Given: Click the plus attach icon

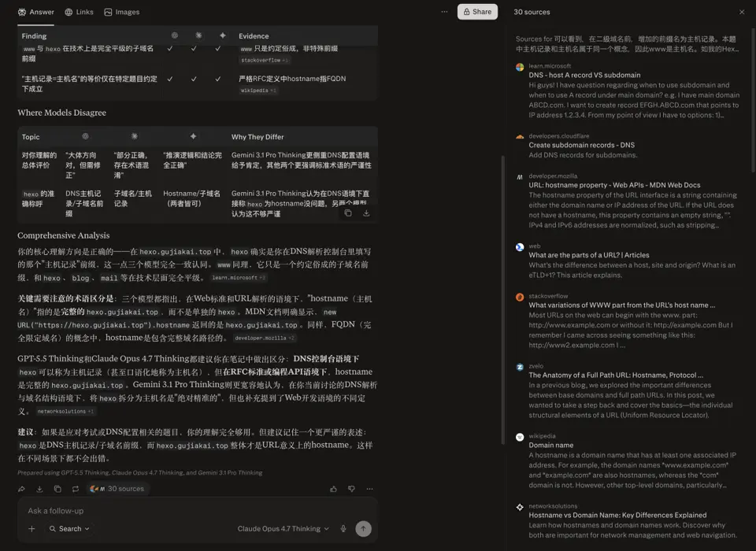Looking at the screenshot, I should 31,529.
